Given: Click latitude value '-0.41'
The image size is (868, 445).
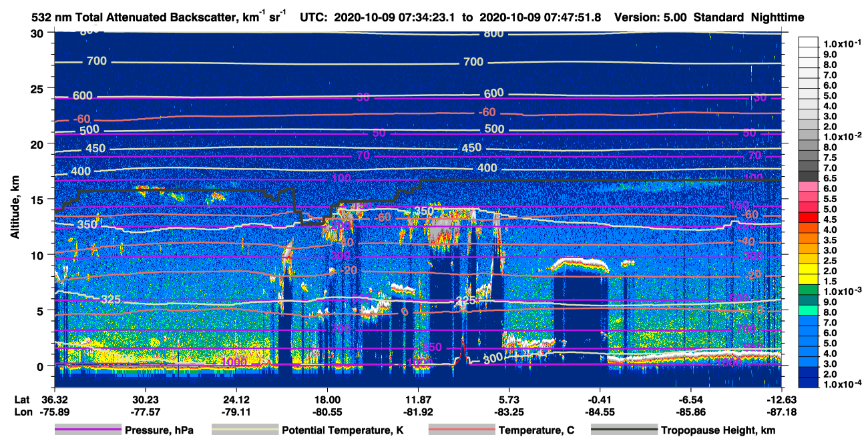Looking at the screenshot, I should 600,400.
